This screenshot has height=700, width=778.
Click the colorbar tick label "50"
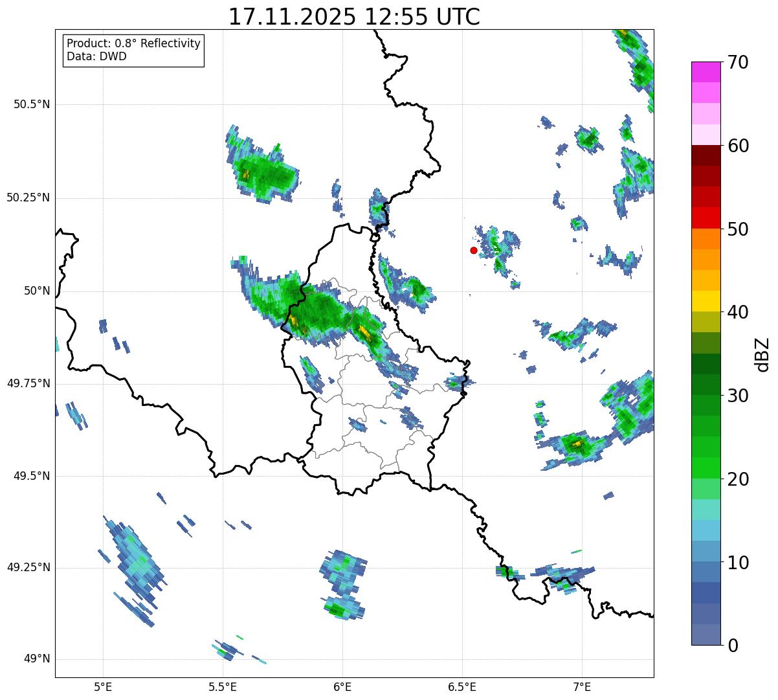738,229
